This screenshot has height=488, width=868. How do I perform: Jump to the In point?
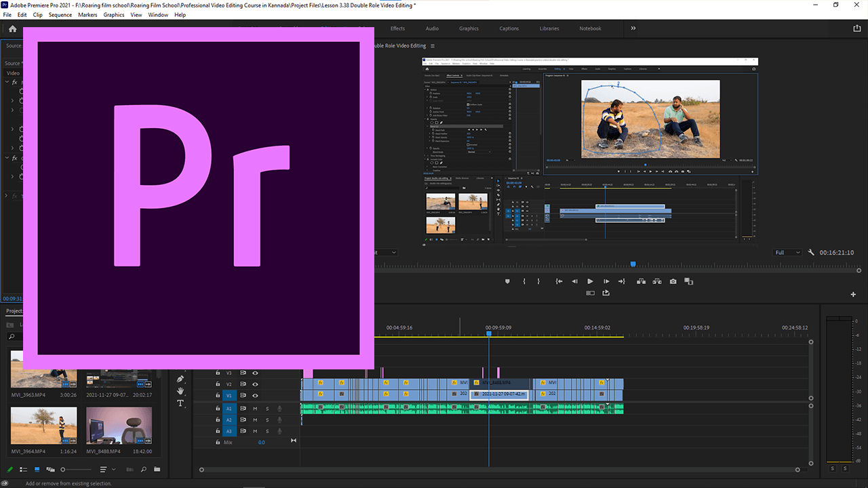pyautogui.click(x=559, y=281)
